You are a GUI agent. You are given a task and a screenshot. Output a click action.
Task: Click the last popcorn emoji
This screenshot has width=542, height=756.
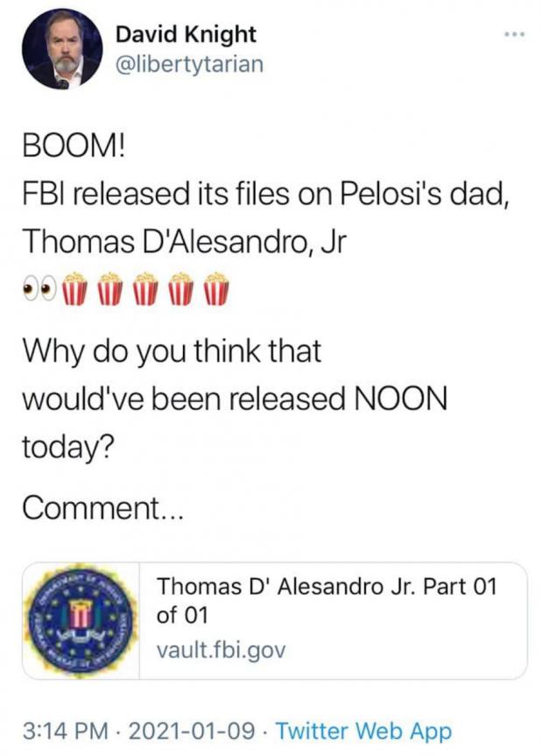pyautogui.click(x=215, y=286)
